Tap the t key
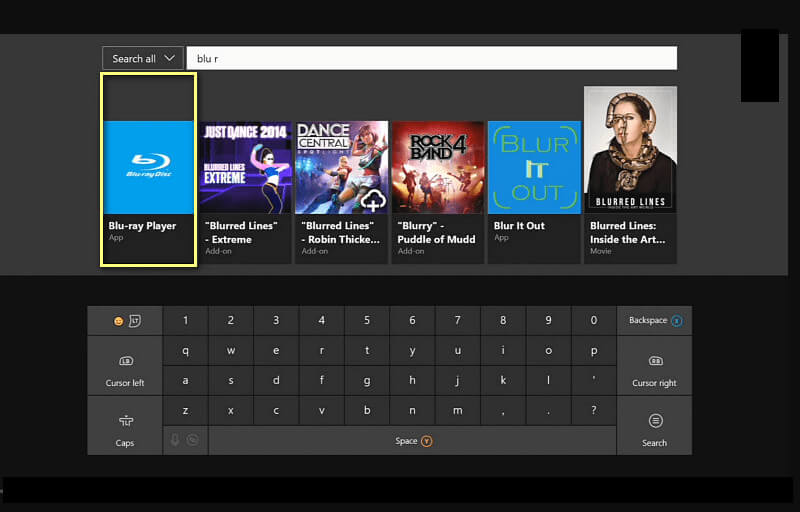 point(367,351)
